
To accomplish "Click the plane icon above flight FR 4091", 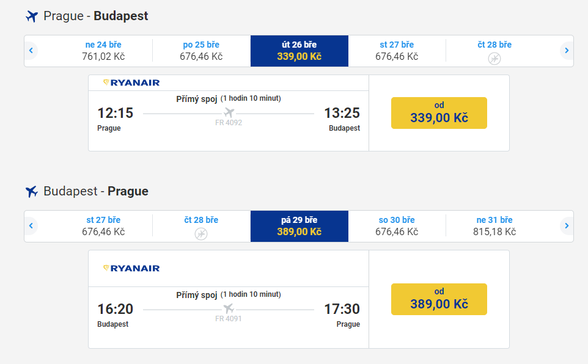I will (229, 309).
